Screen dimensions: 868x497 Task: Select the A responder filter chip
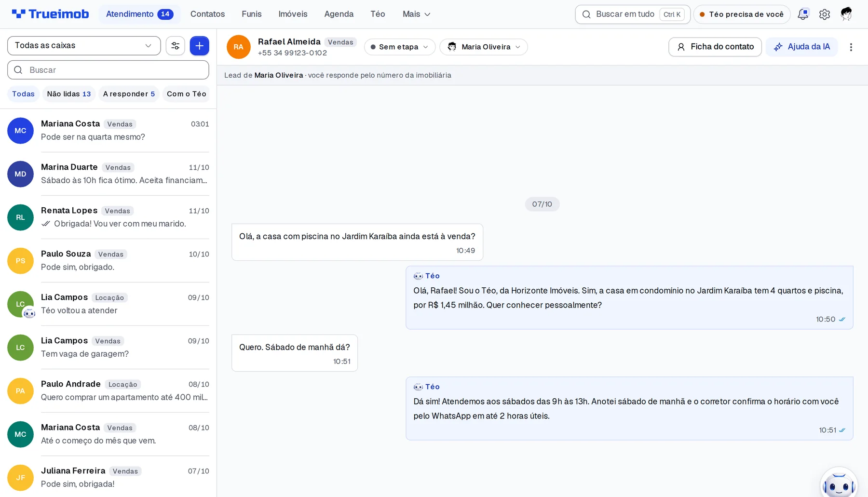coord(129,94)
